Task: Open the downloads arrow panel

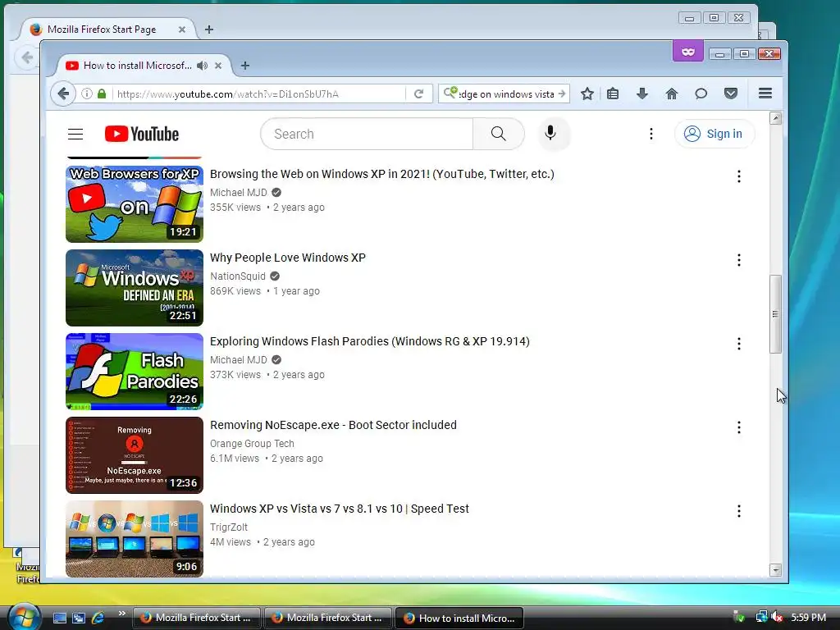Action: (x=642, y=94)
